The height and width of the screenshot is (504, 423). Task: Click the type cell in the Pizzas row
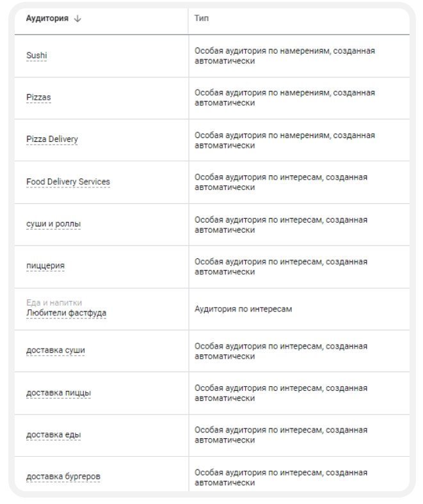pyautogui.click(x=284, y=98)
